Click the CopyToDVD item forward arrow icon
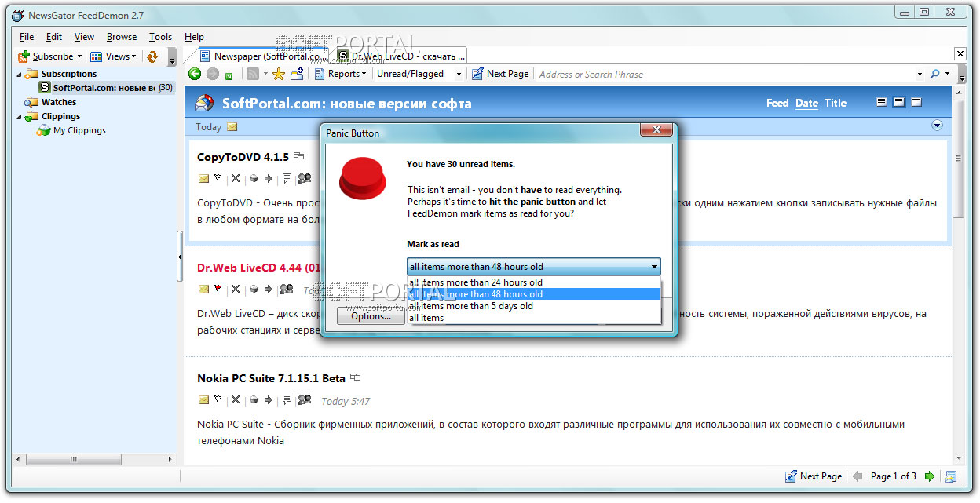980x503 pixels. coord(268,179)
